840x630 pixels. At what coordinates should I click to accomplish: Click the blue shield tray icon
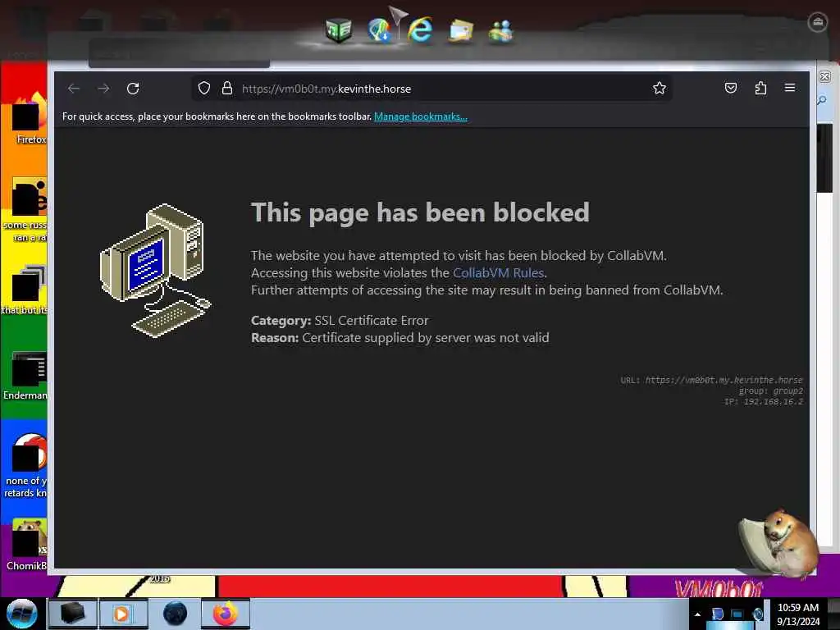[x=717, y=614]
